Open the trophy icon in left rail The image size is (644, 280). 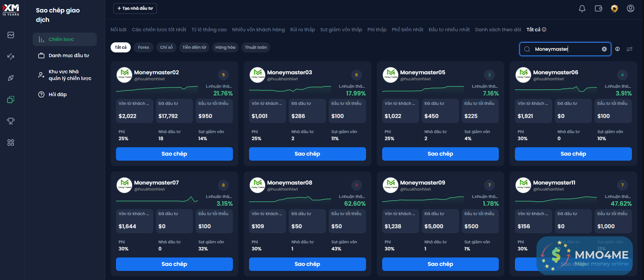pos(11,121)
